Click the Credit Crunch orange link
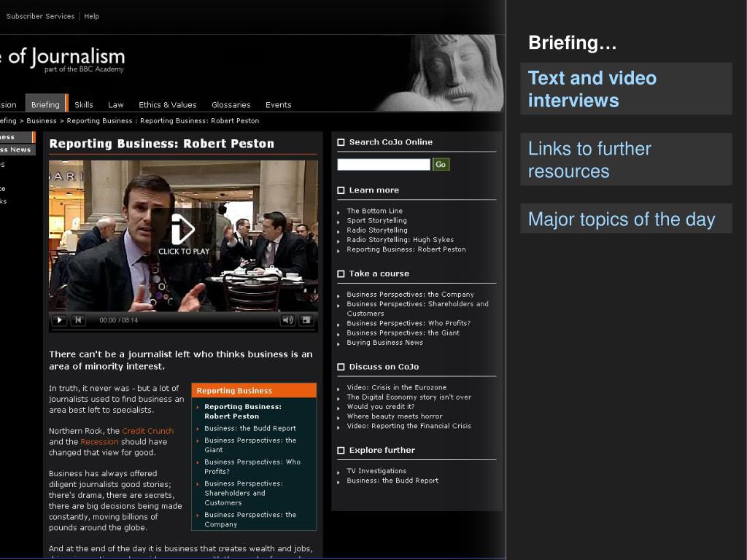Image resolution: width=747 pixels, height=560 pixels. (x=147, y=431)
